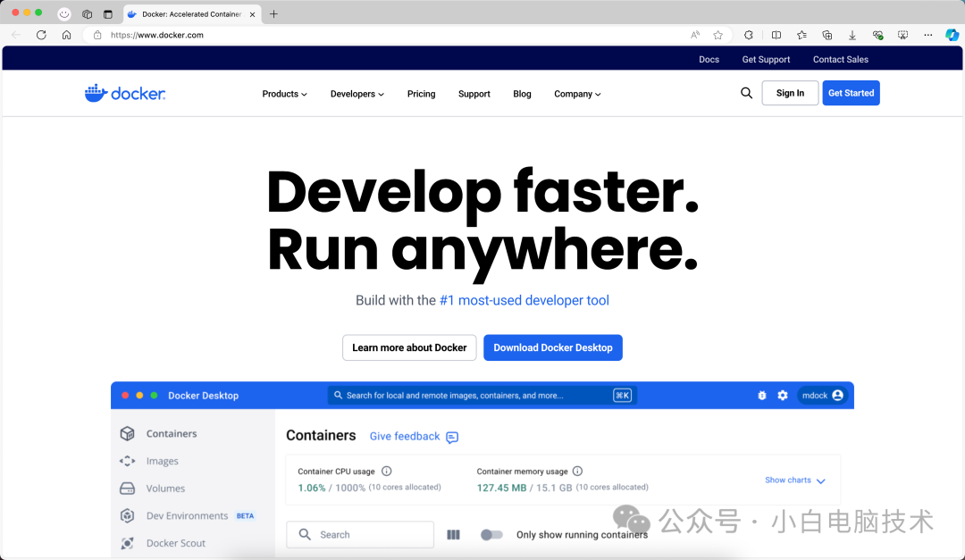Open Favorites list icon in toolbar

801,35
